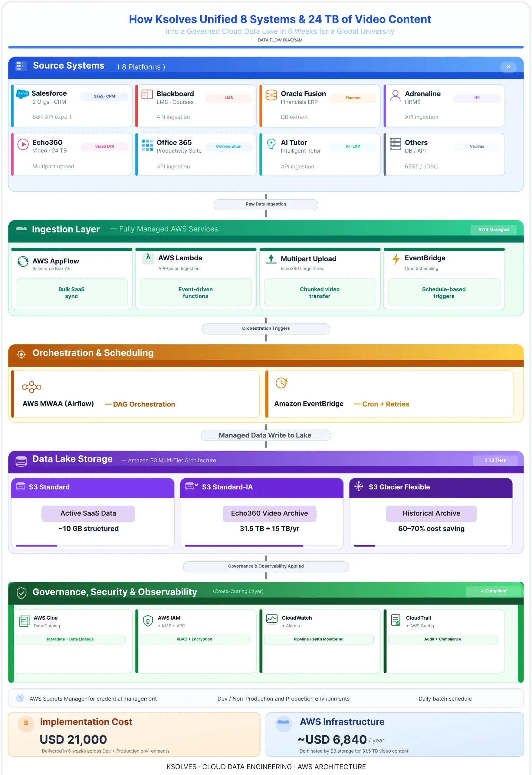
Task: Click the Data Lake Storage bucket icon
Action: pyautogui.click(x=21, y=461)
